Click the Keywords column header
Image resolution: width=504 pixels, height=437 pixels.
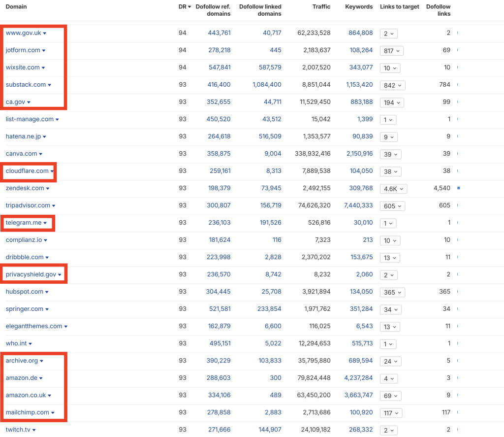[359, 7]
